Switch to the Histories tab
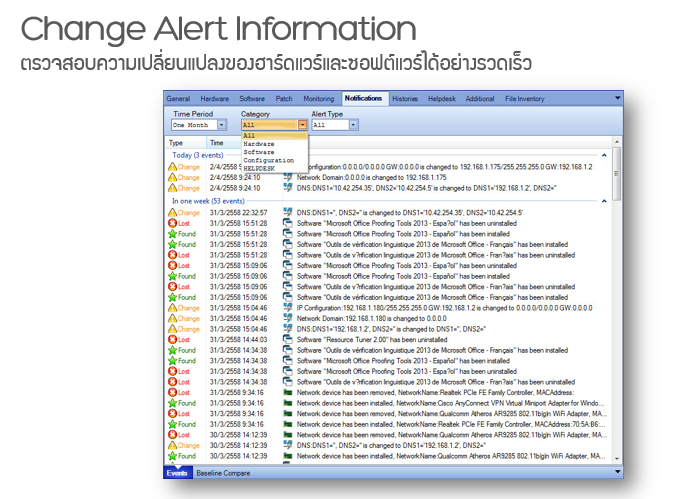This screenshot has width=674, height=499. click(x=405, y=99)
